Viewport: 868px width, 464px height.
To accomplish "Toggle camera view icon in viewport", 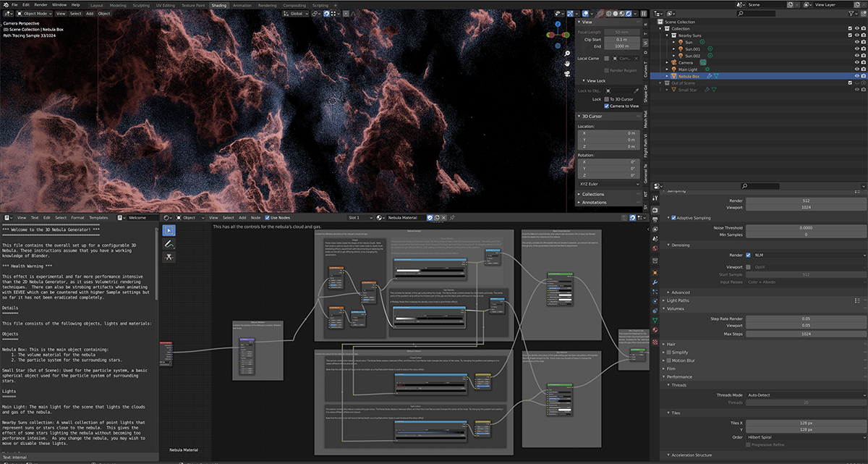I will 568,73.
